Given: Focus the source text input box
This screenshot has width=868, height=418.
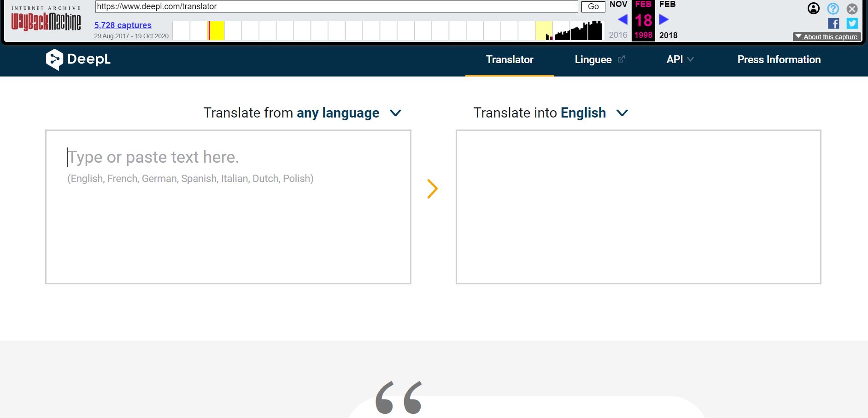Looking at the screenshot, I should tap(228, 207).
